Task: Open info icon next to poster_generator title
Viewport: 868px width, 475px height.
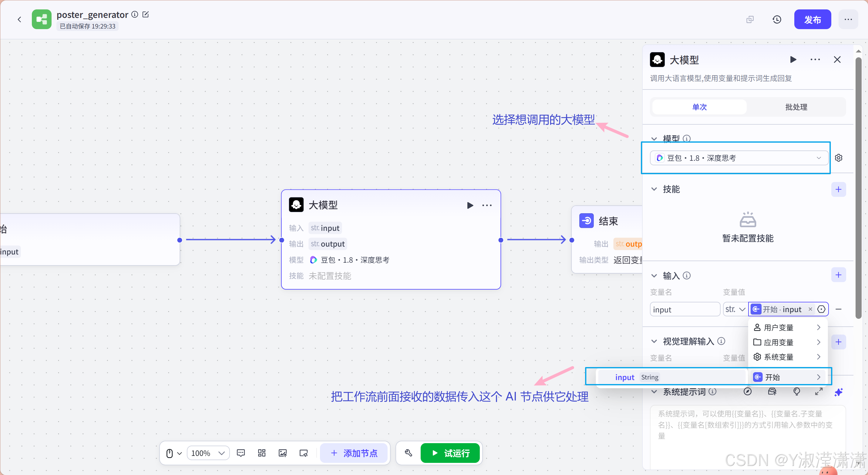Action: coord(135,14)
